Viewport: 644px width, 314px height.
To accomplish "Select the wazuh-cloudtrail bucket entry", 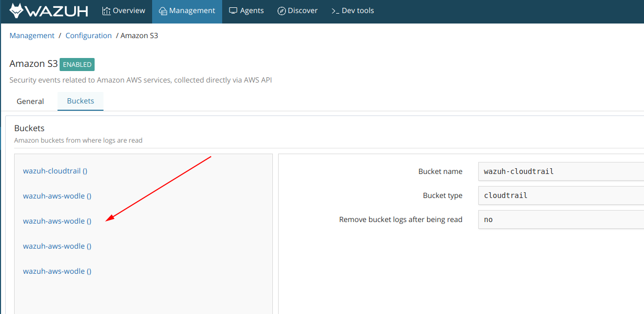I will coord(55,170).
